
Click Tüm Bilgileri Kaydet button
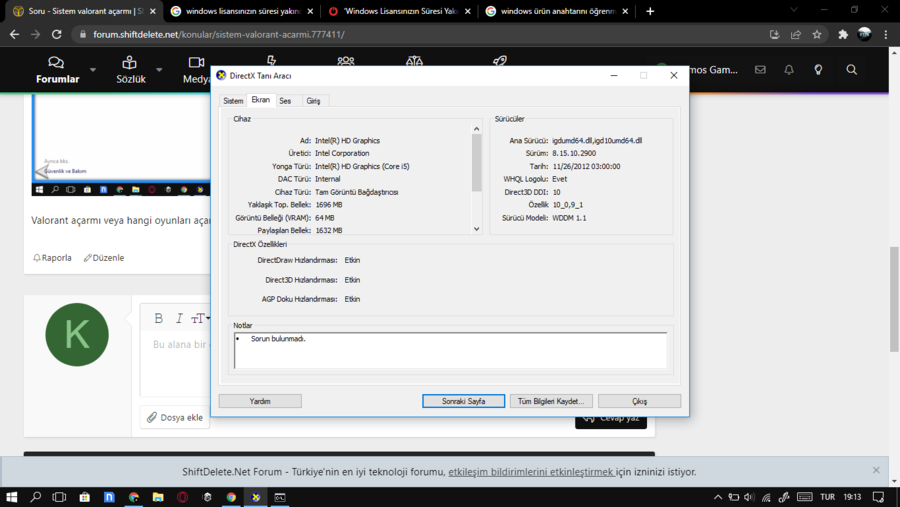(551, 401)
